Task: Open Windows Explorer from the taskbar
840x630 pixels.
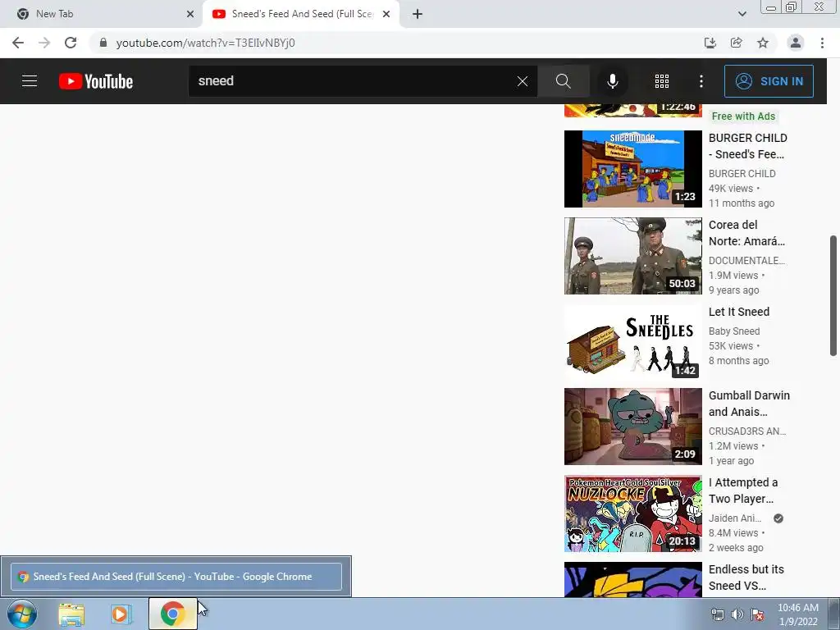Action: [71, 614]
